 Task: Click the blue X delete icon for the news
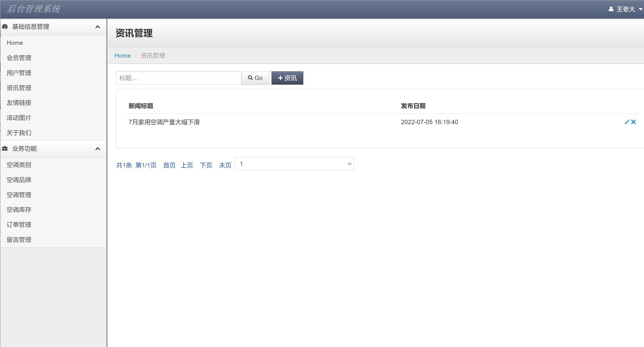(634, 122)
